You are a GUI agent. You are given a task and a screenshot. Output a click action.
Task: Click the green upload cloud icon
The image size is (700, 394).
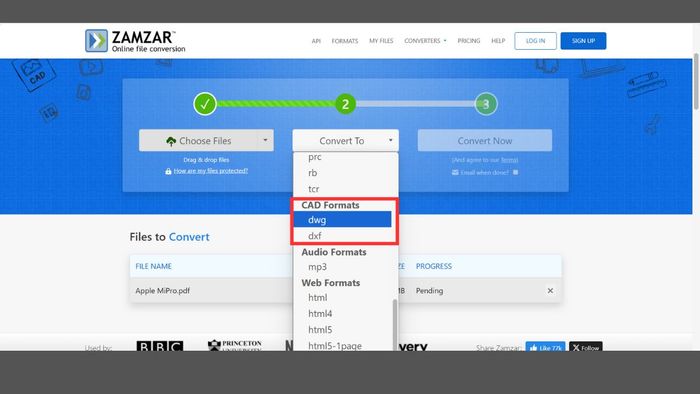(171, 141)
